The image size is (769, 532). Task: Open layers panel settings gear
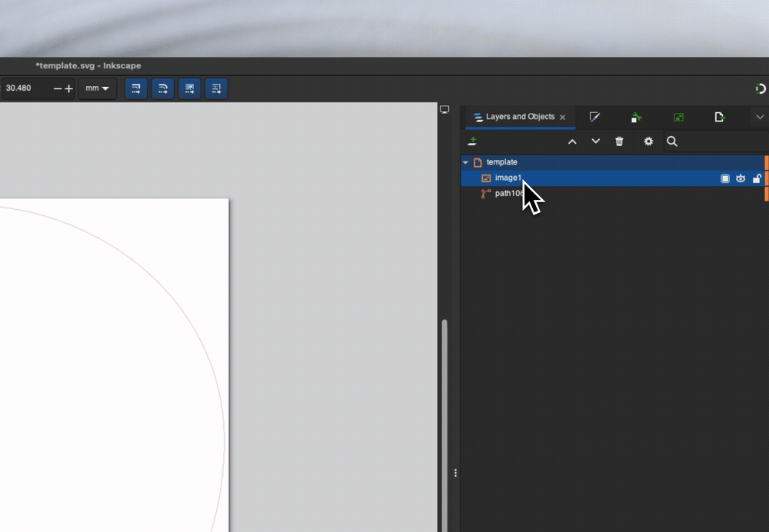pos(648,141)
